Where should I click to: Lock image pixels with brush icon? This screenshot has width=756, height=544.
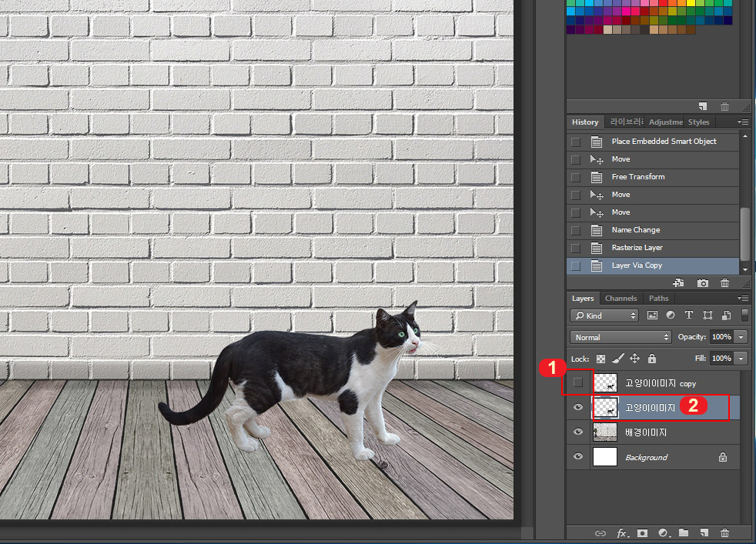click(x=618, y=358)
